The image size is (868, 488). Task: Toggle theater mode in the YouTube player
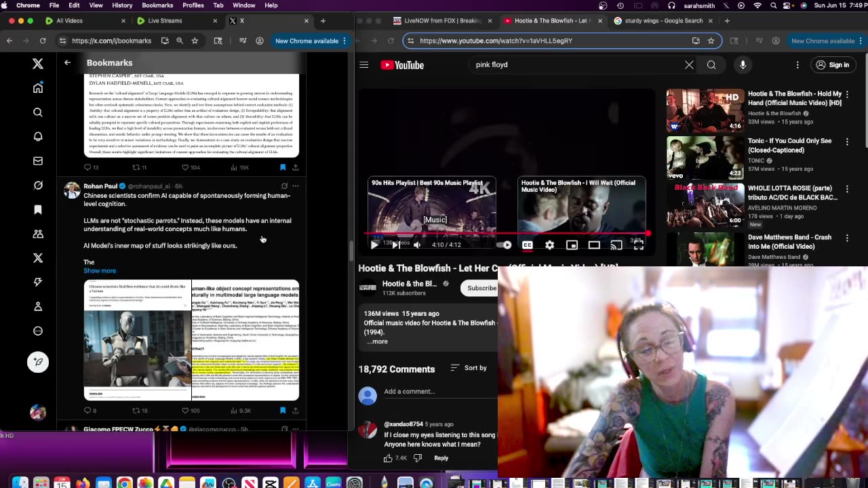594,245
